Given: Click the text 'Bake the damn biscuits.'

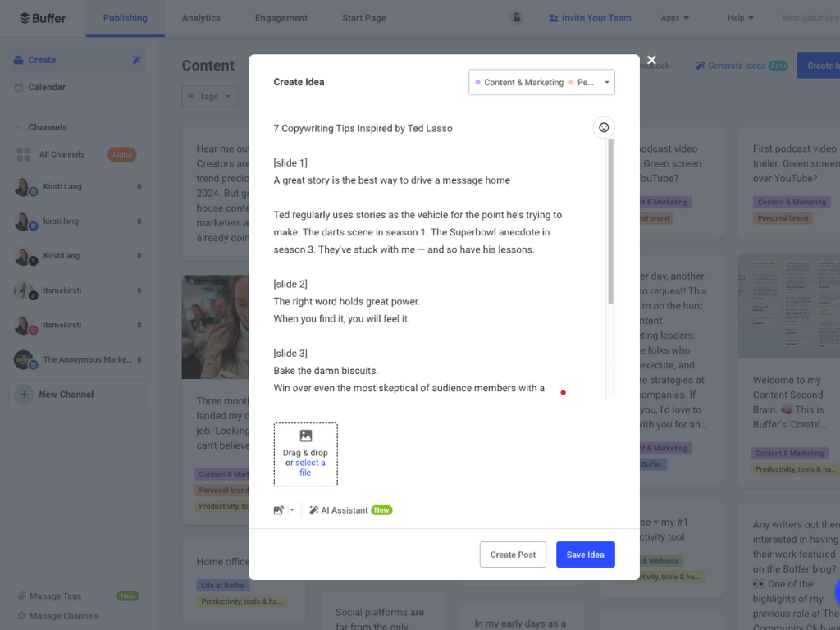Looking at the screenshot, I should coord(326,371).
